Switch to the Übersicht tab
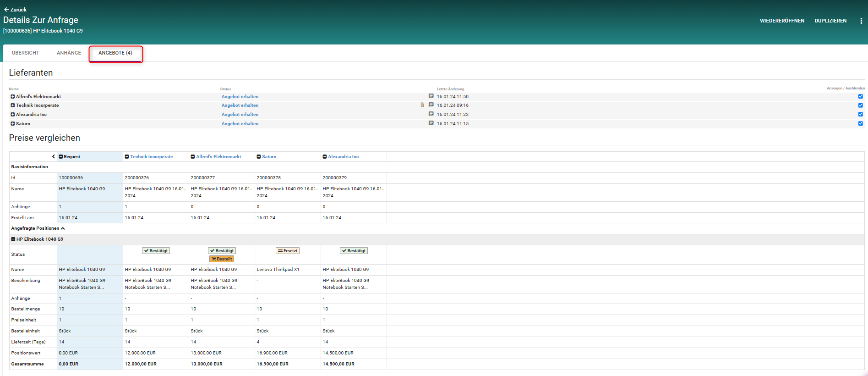The image size is (868, 376). 26,53
